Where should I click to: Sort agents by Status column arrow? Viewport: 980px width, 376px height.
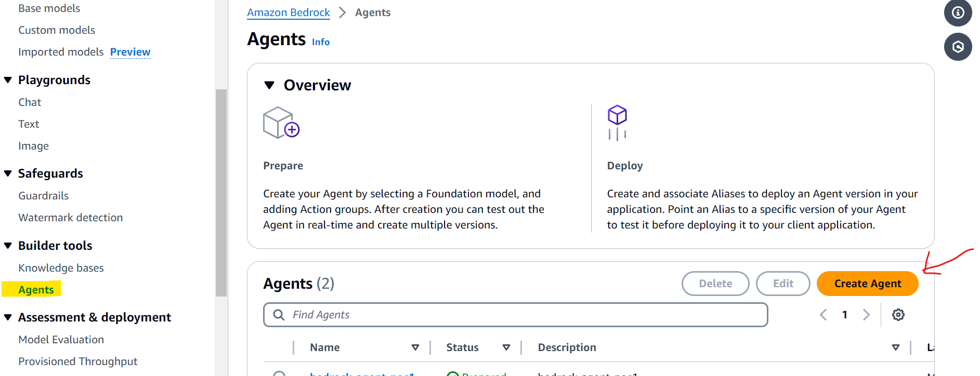(x=506, y=347)
